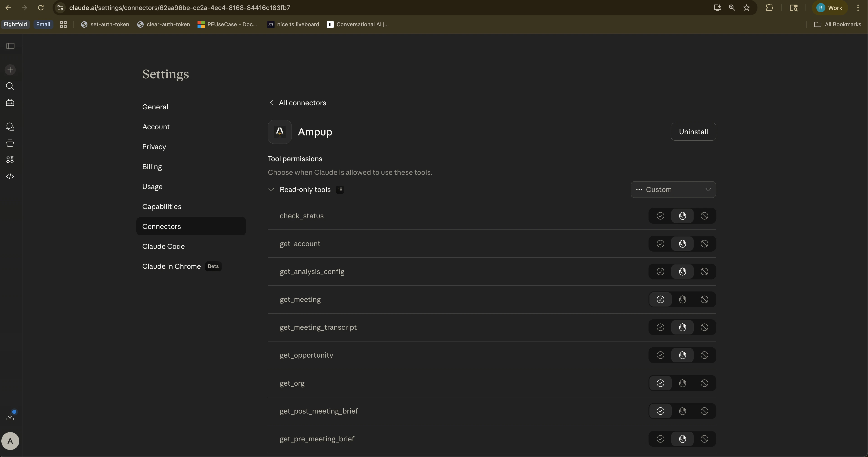Open search from the left sidebar

10,86
